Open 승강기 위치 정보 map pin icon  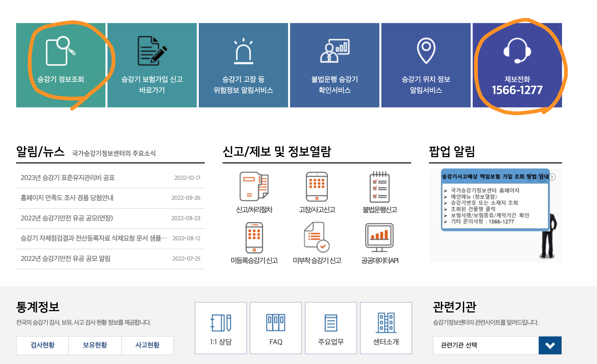tap(426, 51)
